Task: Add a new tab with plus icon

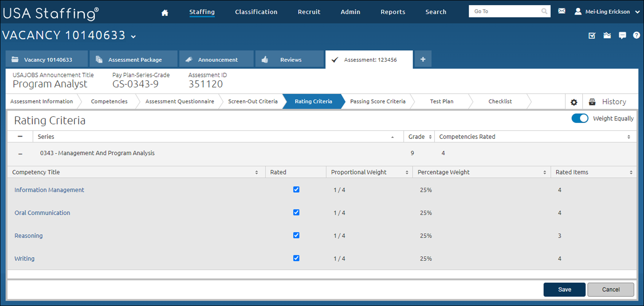Action: pos(423,59)
